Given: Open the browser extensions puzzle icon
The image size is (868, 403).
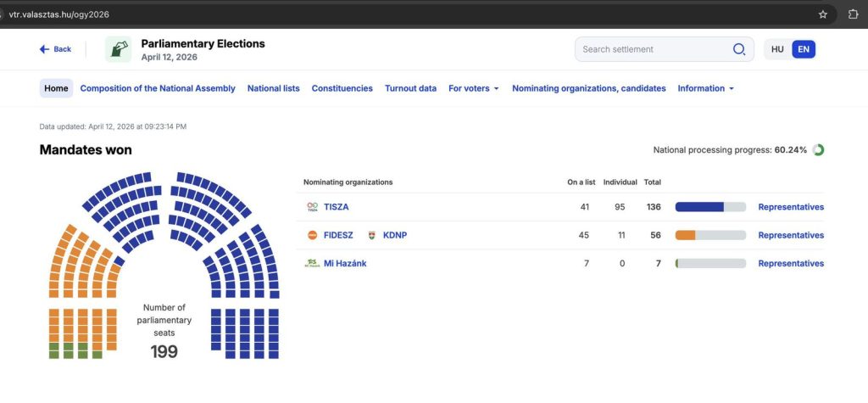Looking at the screenshot, I should click(853, 14).
